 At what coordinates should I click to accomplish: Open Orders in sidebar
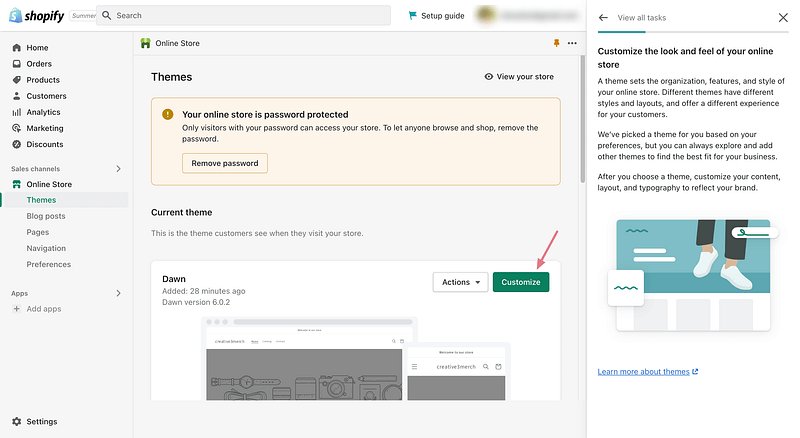point(39,64)
